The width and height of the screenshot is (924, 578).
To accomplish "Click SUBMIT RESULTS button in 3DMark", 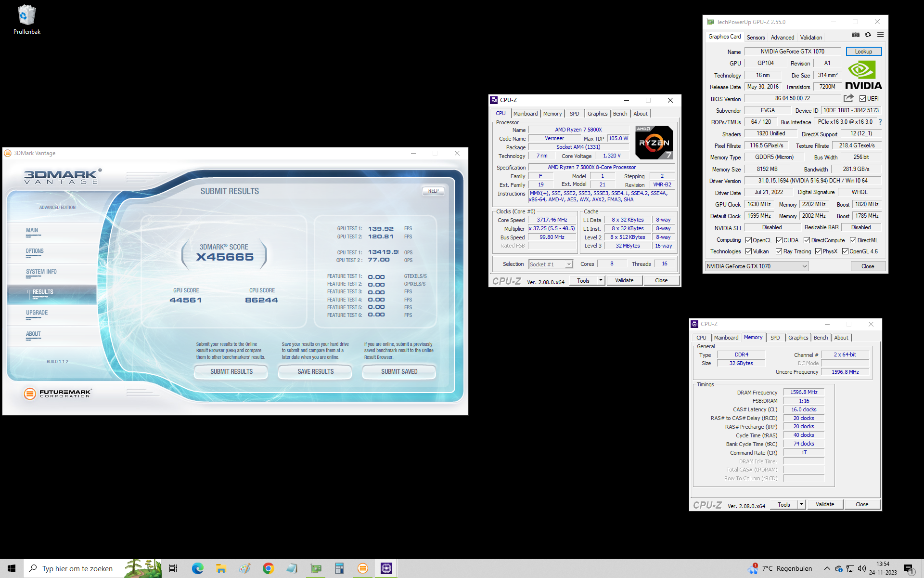I will tap(231, 371).
